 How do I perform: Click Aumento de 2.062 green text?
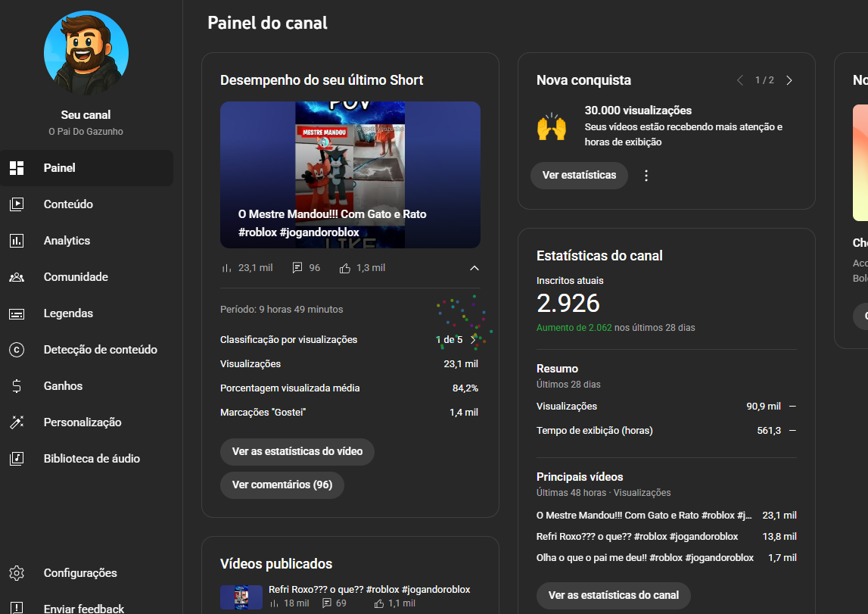coord(574,328)
